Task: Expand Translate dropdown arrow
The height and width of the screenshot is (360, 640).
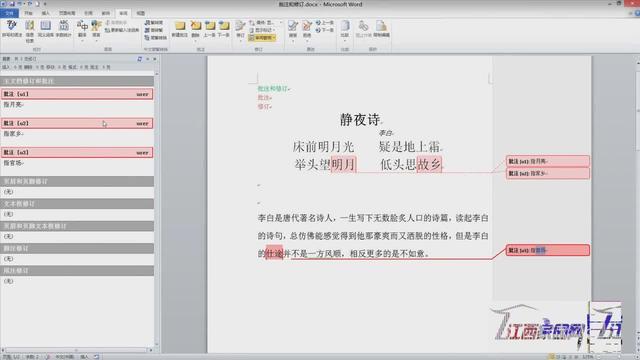Action: pos(82,40)
